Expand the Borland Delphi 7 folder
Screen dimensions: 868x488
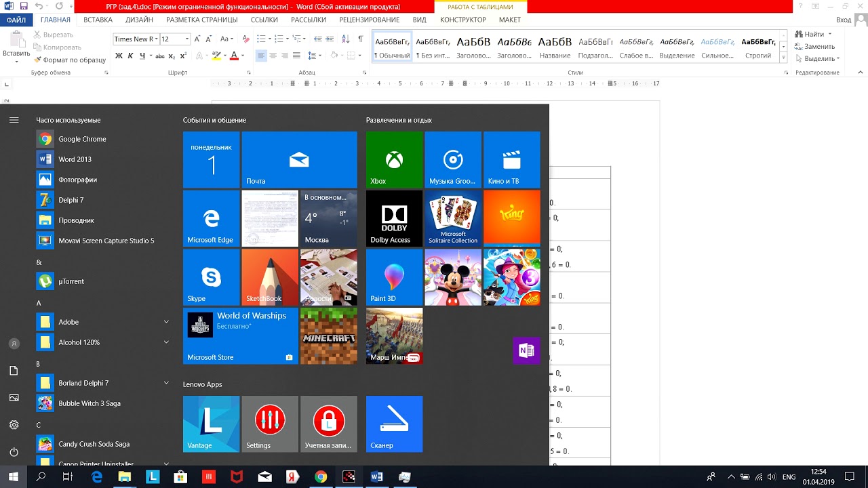tap(166, 383)
